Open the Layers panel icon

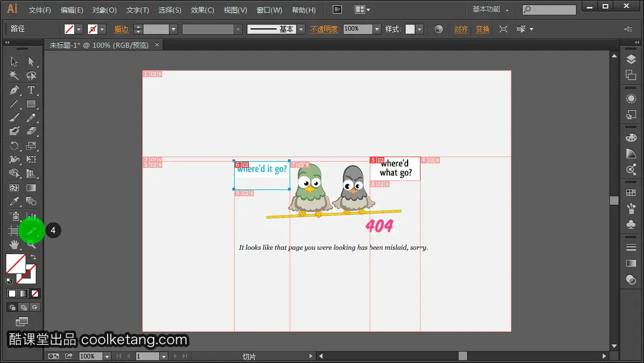(x=631, y=60)
